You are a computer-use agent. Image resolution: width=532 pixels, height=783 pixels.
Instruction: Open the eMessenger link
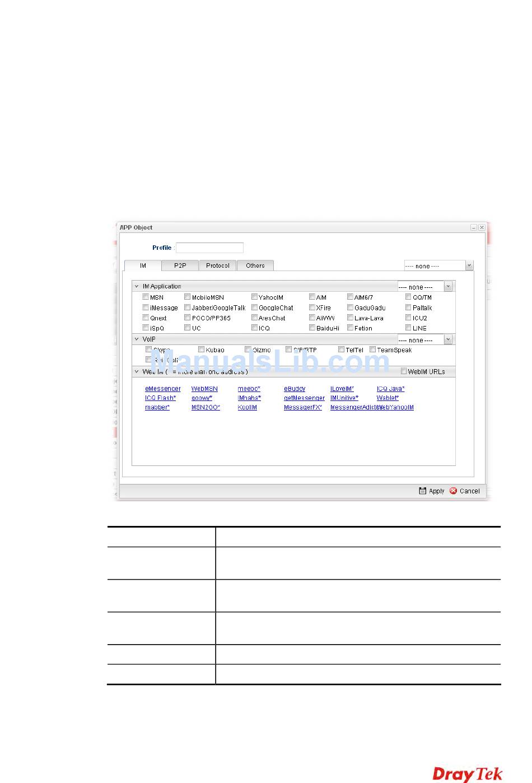click(x=163, y=389)
